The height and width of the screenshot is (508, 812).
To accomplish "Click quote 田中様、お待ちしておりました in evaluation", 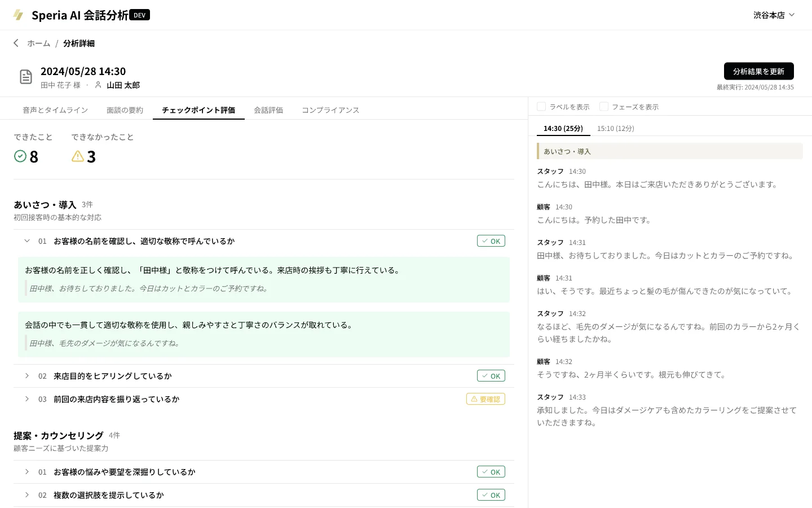I will pyautogui.click(x=149, y=288).
